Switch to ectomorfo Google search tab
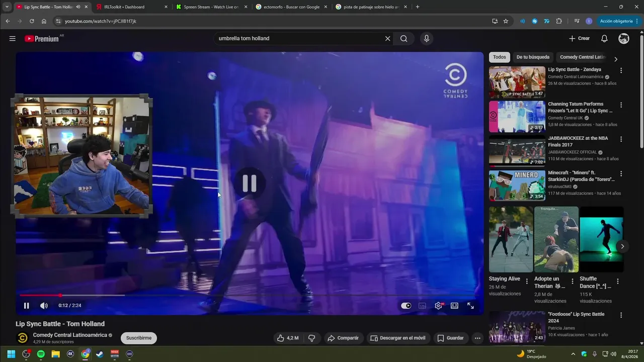Screen dimensions: 644x362 pos(291,7)
